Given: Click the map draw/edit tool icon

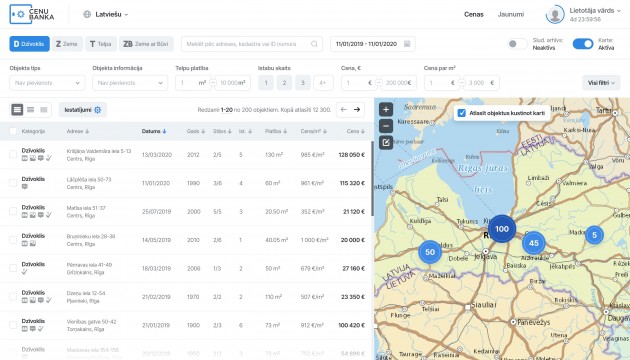Looking at the screenshot, I should point(386,142).
